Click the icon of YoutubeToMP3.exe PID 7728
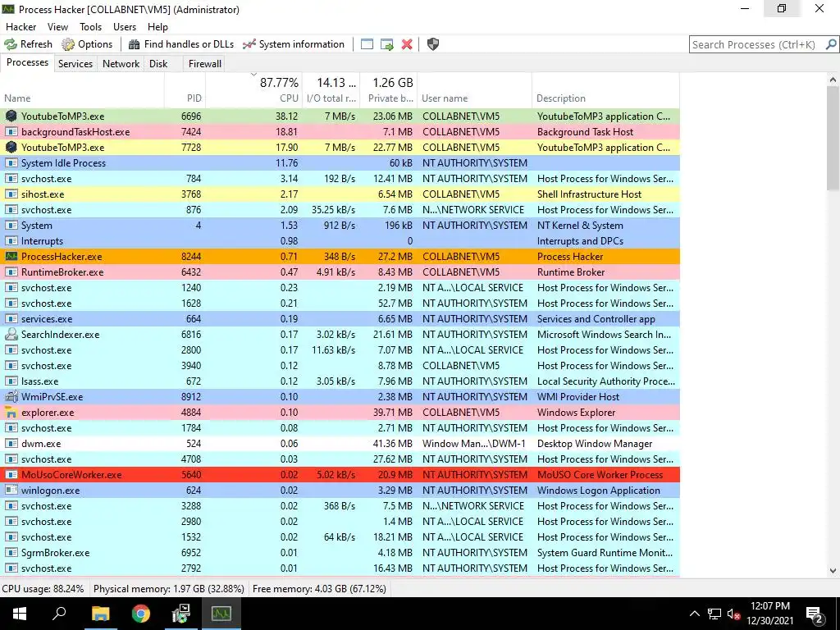 click(x=11, y=147)
